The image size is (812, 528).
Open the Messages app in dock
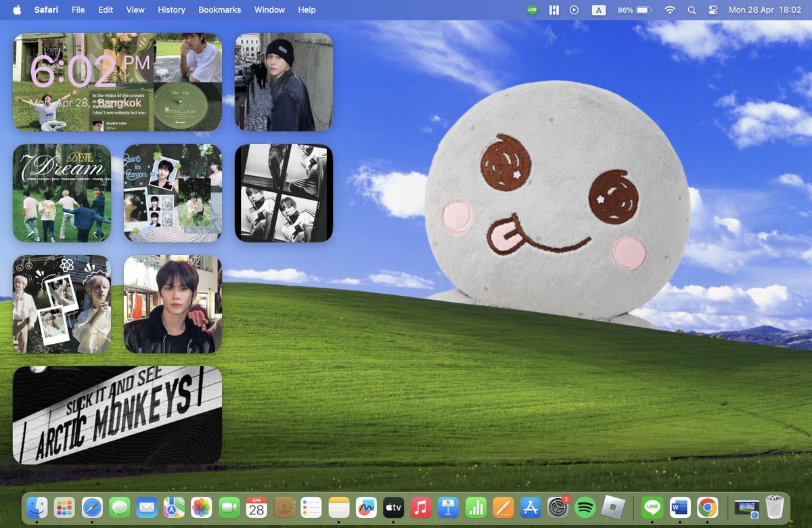pos(119,507)
